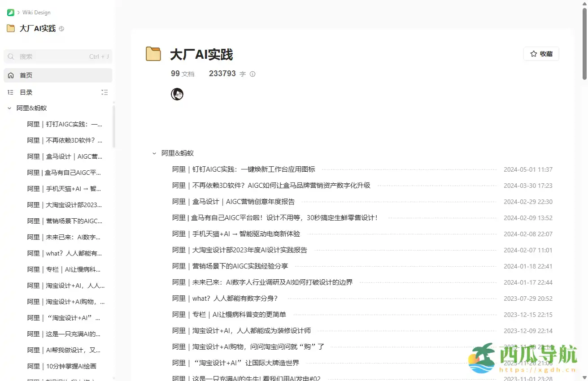Open the 阿里｜钉钉AIGC实践 document link

point(244,169)
